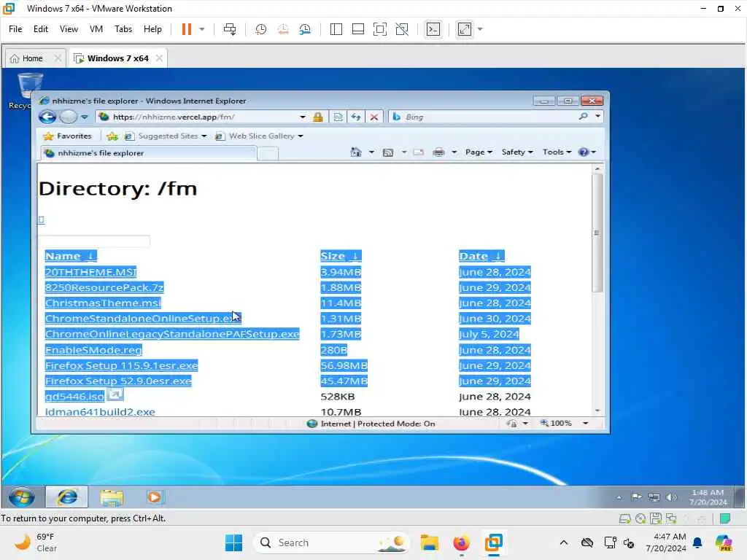Click the Windows Media Player taskbar icon
The width and height of the screenshot is (747, 560).
tap(155, 497)
